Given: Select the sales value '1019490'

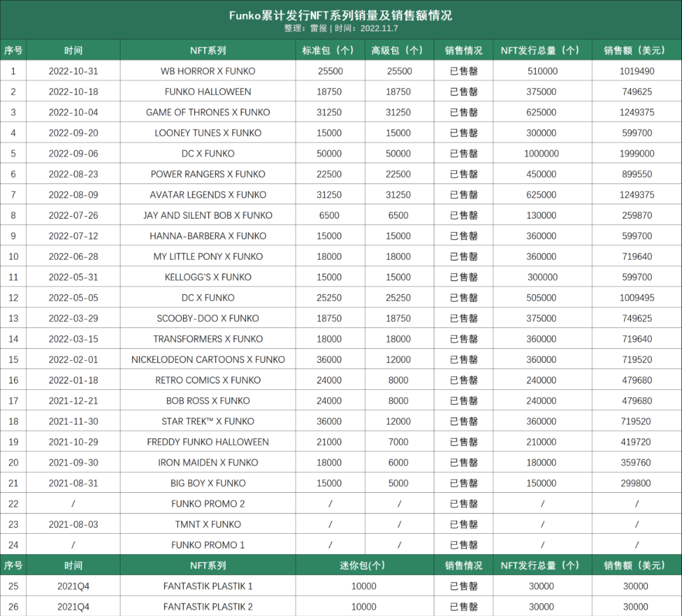Looking at the screenshot, I should click(637, 71).
